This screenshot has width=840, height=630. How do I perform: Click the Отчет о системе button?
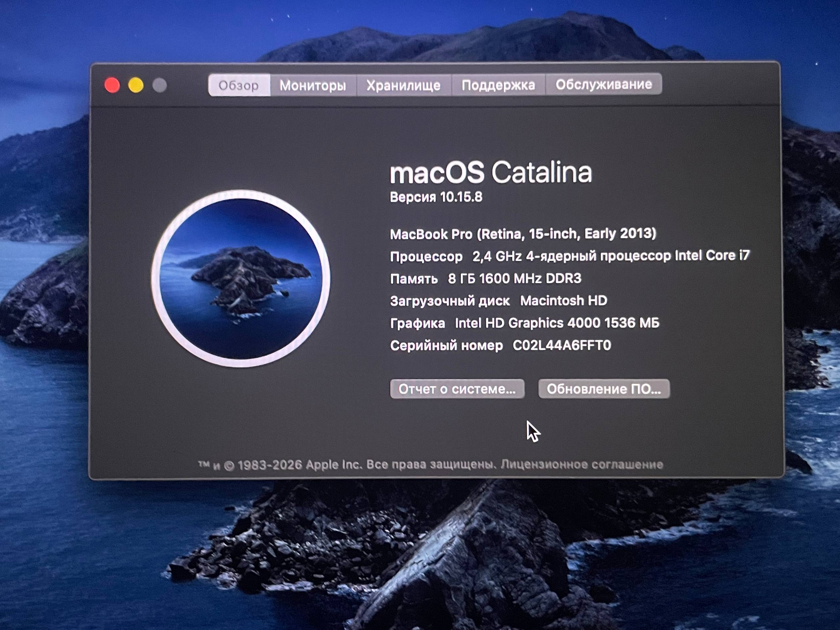click(457, 389)
